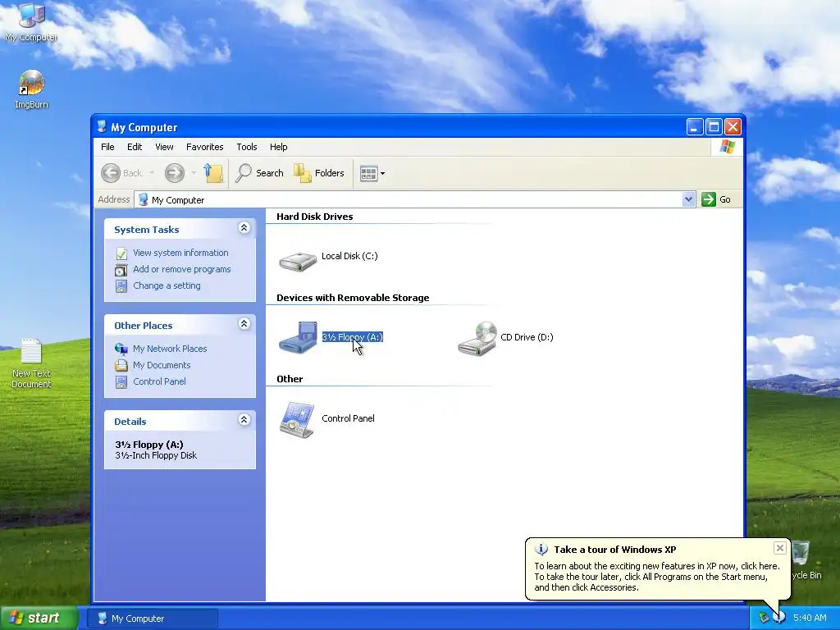The image size is (840, 630).
Task: Toggle the Folders pane in toolbar
Action: coord(319,173)
